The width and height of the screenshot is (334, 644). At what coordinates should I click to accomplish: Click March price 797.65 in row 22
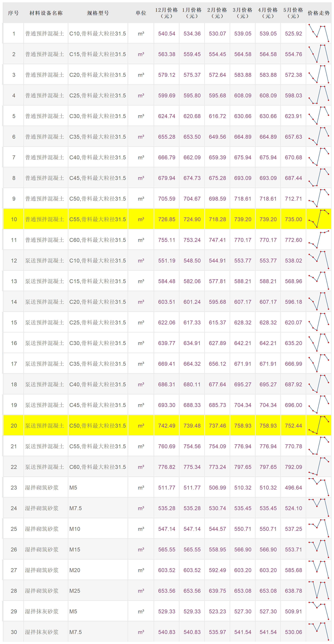tap(243, 467)
